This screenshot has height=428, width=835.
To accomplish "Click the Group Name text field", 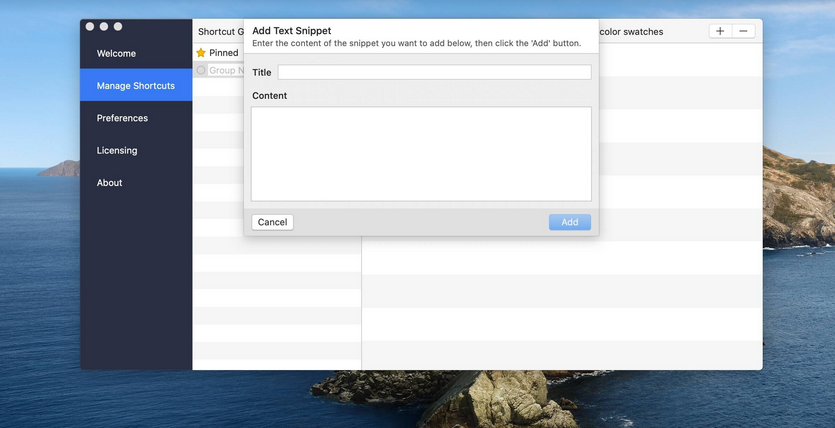I will pos(226,70).
